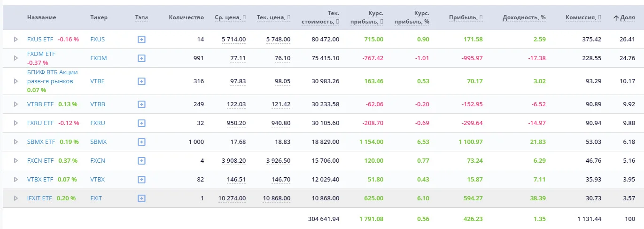This screenshot has height=229, width=644.
Task: Click the VTBX ticker link
Action: [98, 180]
